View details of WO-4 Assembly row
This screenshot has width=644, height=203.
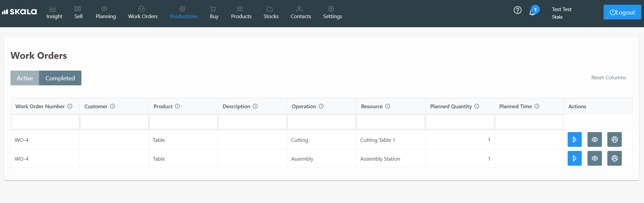pos(594,158)
